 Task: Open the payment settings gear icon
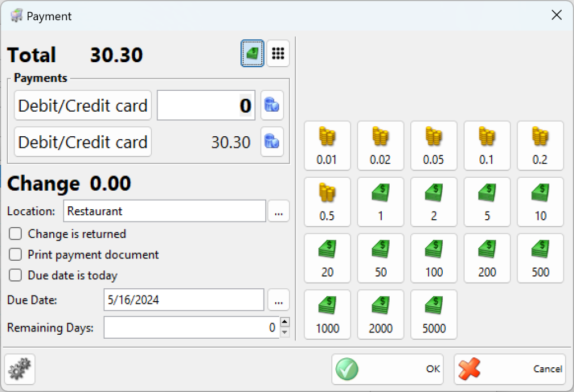20,369
